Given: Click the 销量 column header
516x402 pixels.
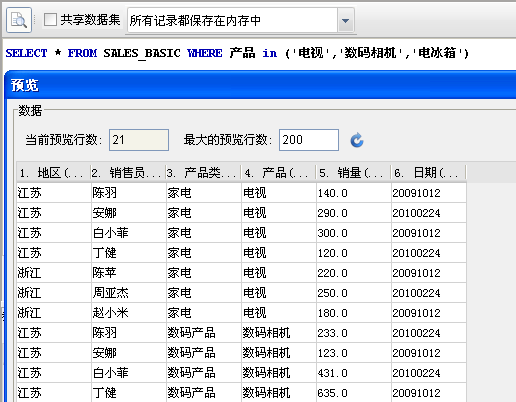Looking at the screenshot, I should 353,173.
